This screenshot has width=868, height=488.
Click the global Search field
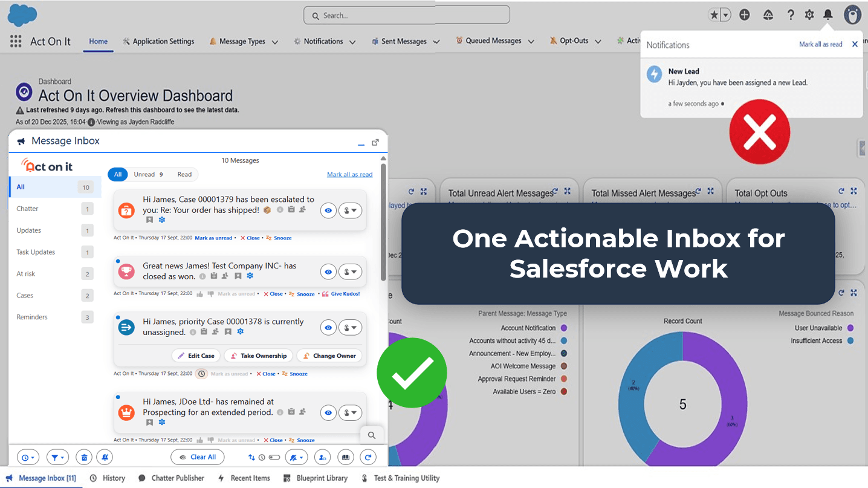coord(407,15)
